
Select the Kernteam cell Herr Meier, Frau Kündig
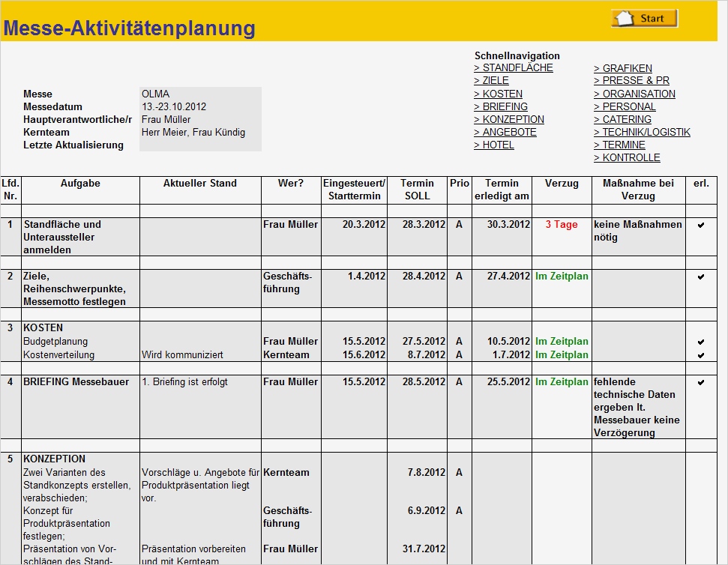pos(201,132)
